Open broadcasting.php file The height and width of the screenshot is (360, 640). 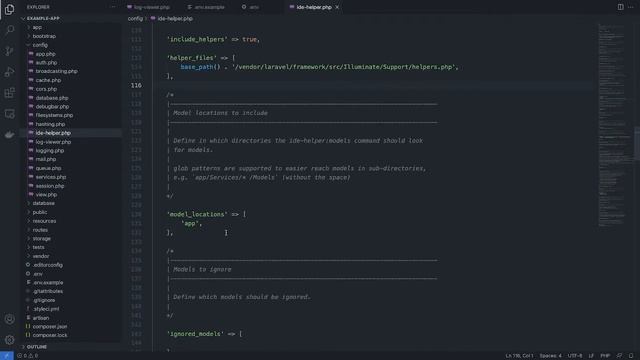(56, 71)
